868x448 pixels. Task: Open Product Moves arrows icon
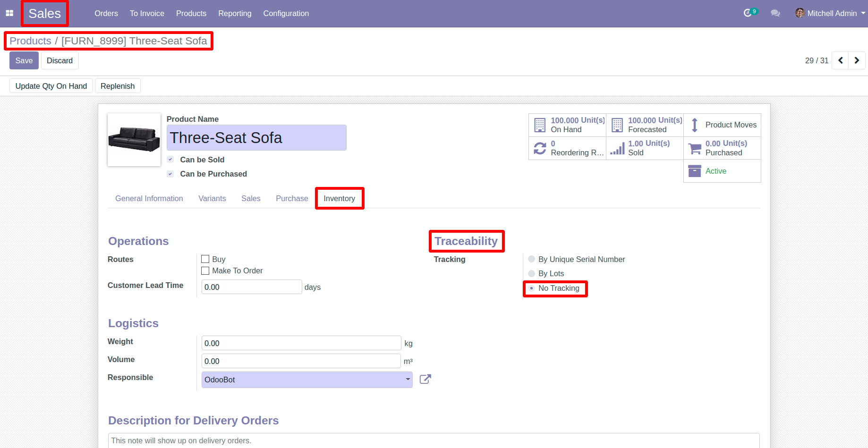point(695,125)
